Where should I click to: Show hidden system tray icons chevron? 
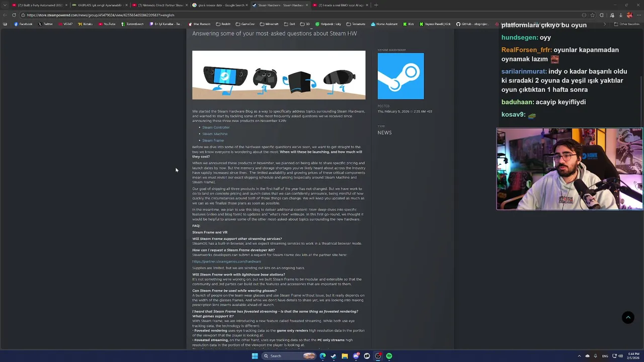579,356
